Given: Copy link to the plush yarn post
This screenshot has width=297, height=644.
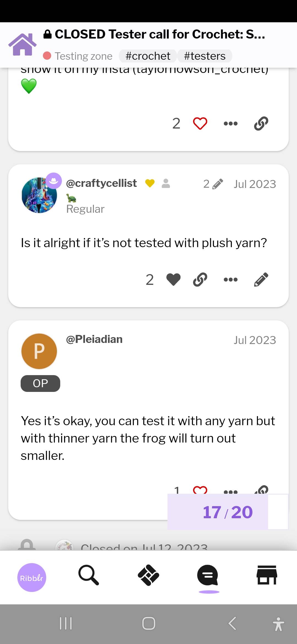Looking at the screenshot, I should tap(200, 280).
